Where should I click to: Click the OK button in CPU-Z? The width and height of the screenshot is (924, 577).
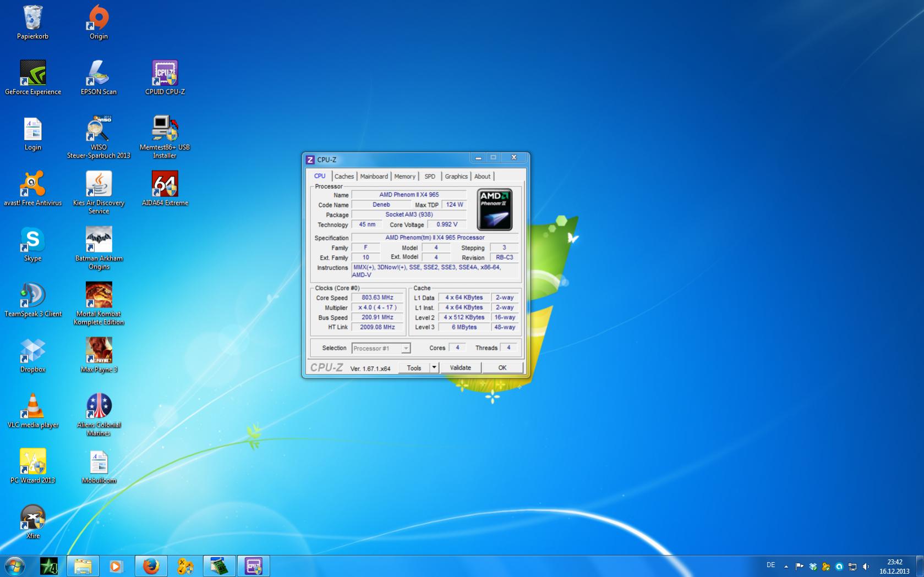[x=502, y=367]
